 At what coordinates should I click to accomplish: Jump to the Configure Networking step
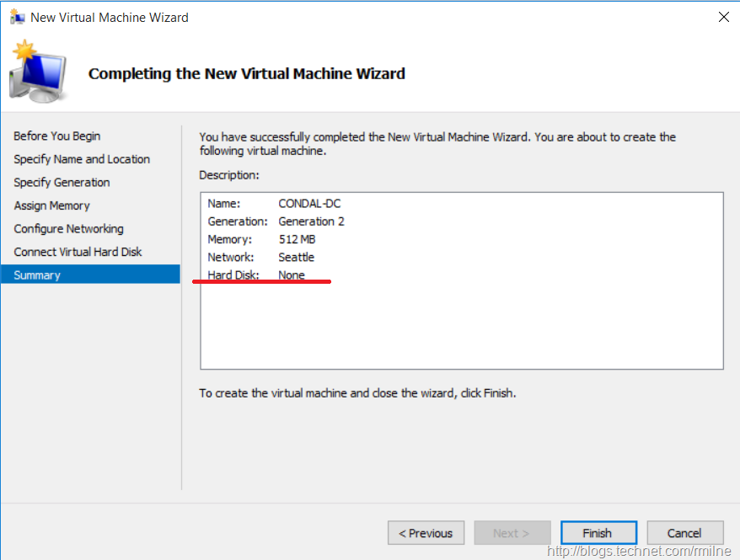tap(68, 229)
